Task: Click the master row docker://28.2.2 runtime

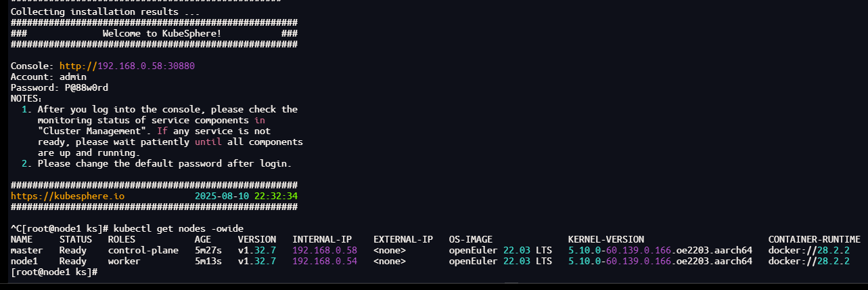Action: [x=809, y=250]
